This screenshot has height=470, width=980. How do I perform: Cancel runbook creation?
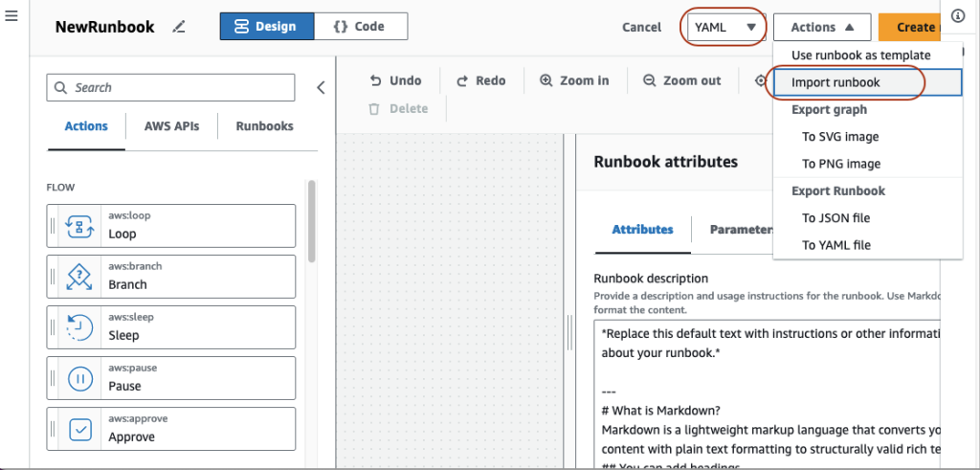click(x=641, y=27)
